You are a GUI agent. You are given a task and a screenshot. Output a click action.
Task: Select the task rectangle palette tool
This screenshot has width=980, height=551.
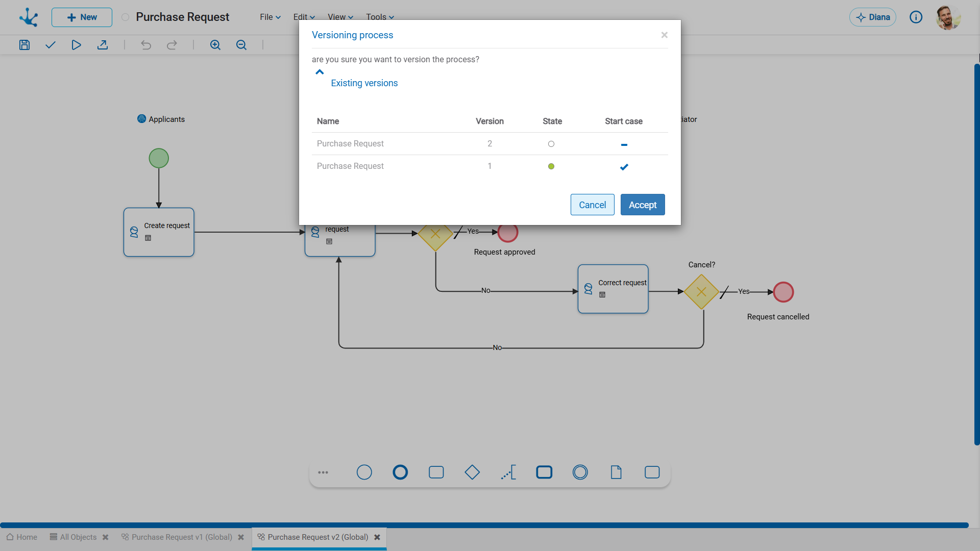(x=436, y=472)
